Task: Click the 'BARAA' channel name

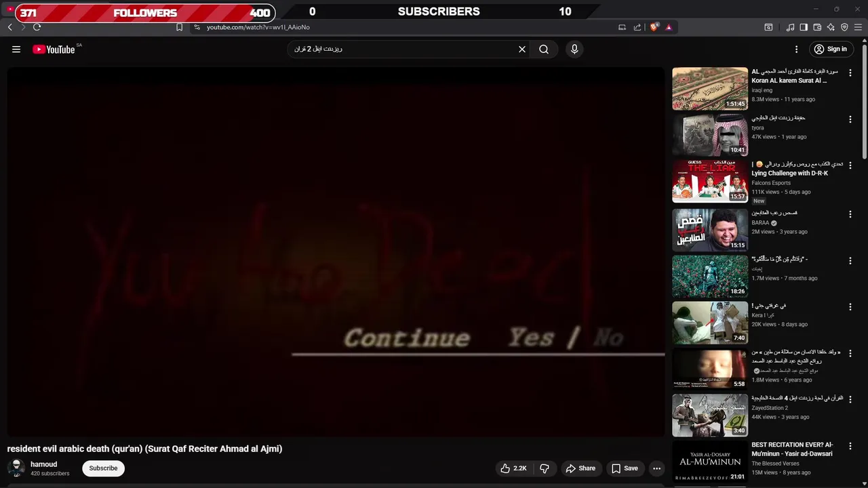Action: [760, 222]
